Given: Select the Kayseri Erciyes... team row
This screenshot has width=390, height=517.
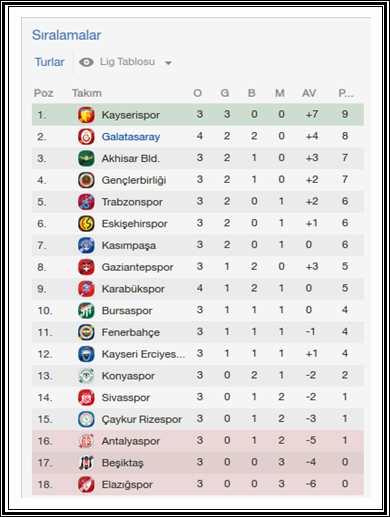Looking at the screenshot, I should pos(198,354).
